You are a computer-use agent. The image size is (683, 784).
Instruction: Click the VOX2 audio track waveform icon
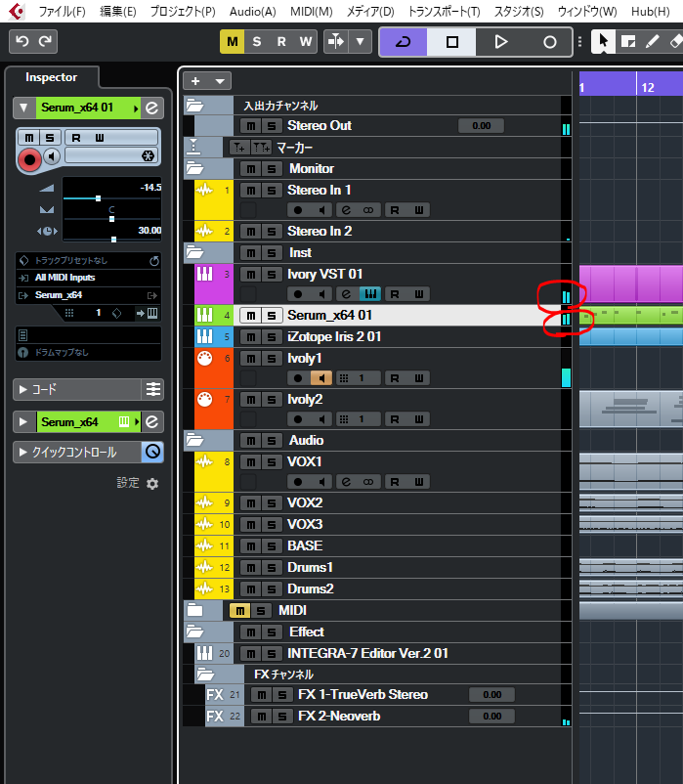[x=205, y=502]
